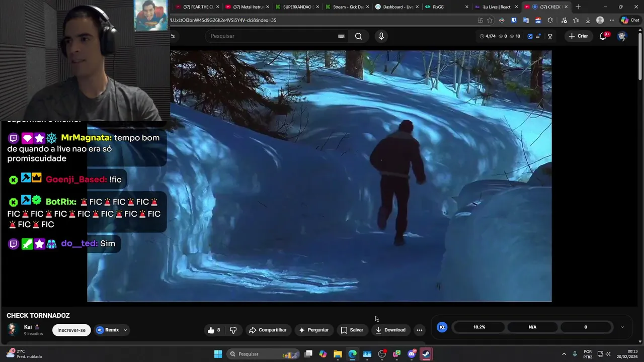Image resolution: width=644 pixels, height=362 pixels.
Task: Click the Download button
Action: 390,330
